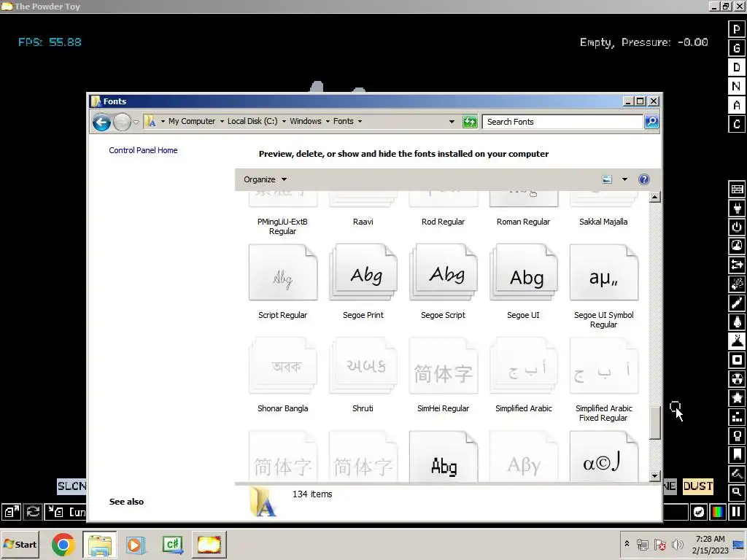Select the Special star category icon
This screenshot has width=747, height=560.
tap(737, 397)
